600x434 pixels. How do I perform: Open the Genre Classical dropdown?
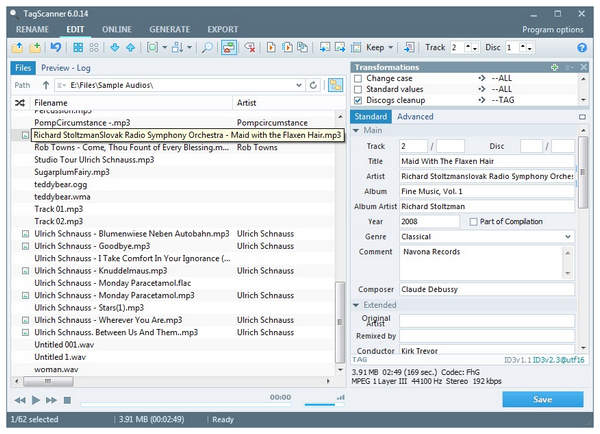pos(568,237)
